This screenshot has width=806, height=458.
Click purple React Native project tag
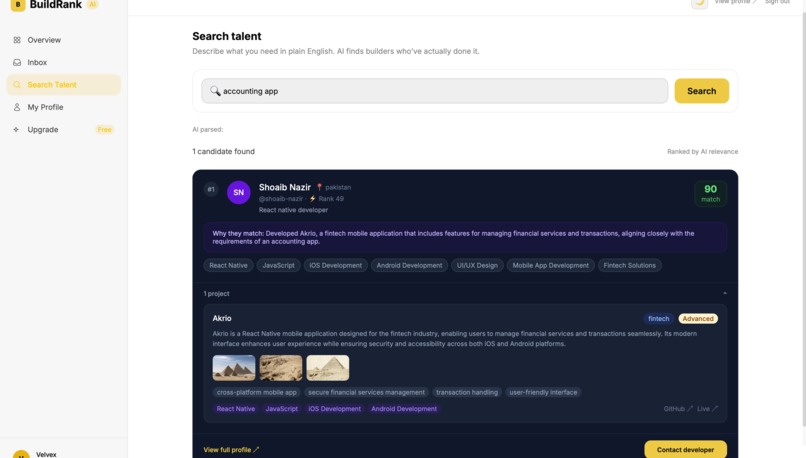tap(235, 409)
